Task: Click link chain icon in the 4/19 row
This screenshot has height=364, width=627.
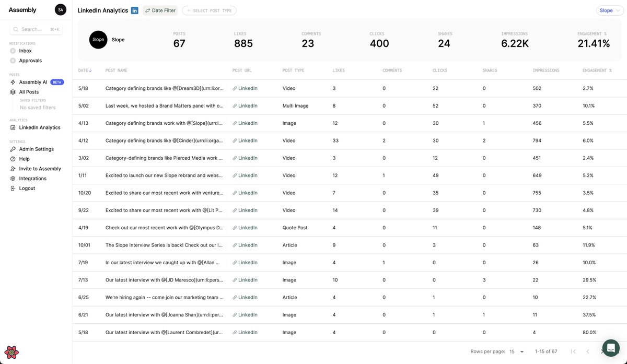Action: 235,228
